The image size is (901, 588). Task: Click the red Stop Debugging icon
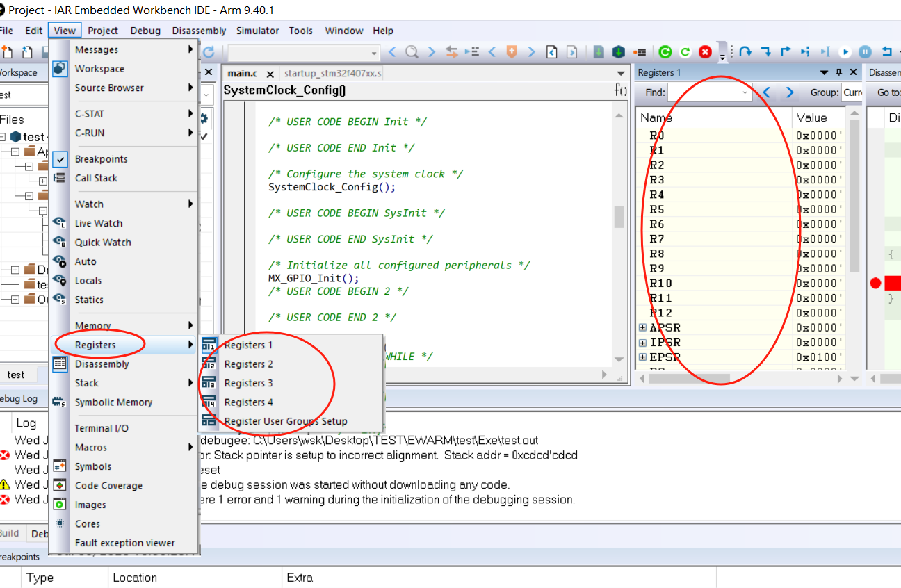click(x=706, y=51)
